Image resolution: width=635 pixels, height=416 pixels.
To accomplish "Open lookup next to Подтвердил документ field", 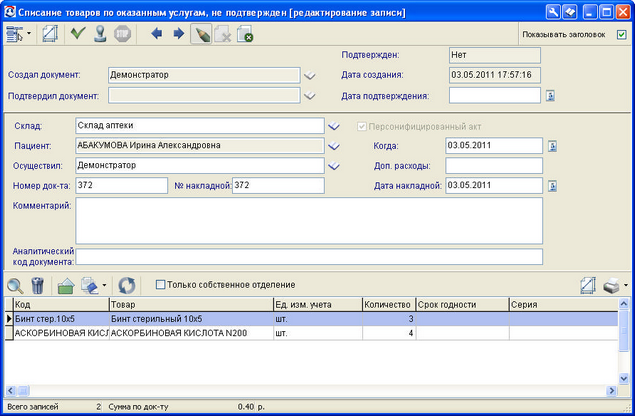I will (310, 96).
